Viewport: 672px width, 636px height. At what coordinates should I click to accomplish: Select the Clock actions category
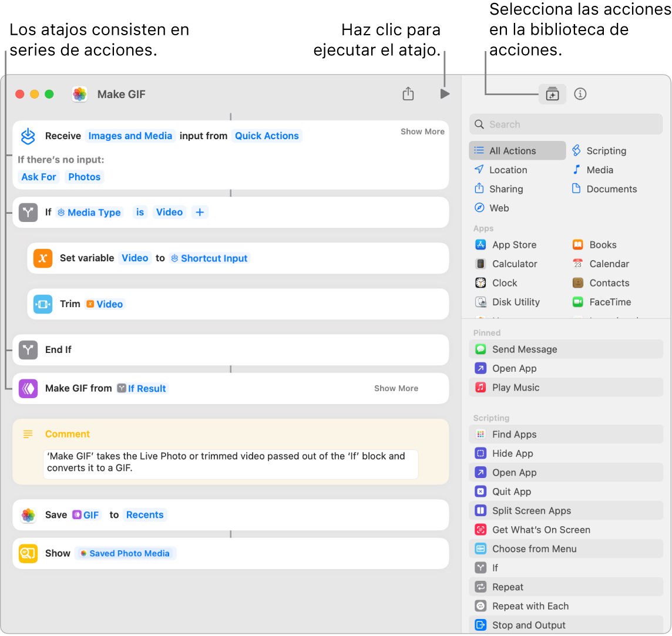click(x=503, y=282)
